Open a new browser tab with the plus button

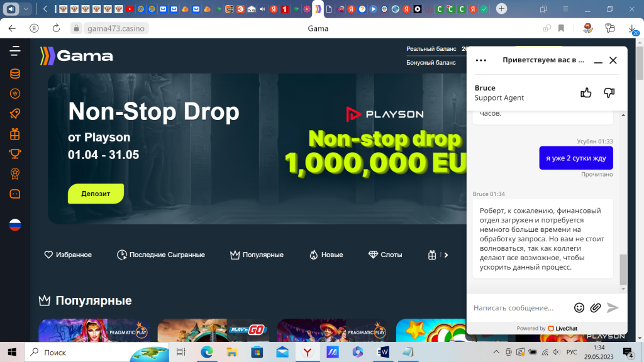pos(501,9)
